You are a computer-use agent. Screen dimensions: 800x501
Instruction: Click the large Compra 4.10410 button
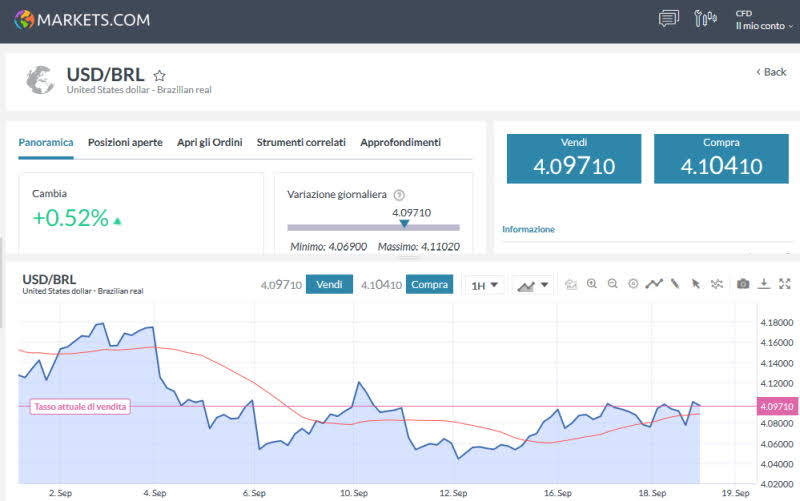(721, 159)
